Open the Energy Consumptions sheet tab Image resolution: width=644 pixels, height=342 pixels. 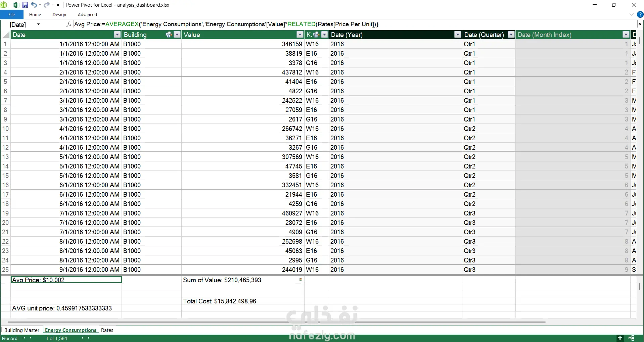[71, 330]
